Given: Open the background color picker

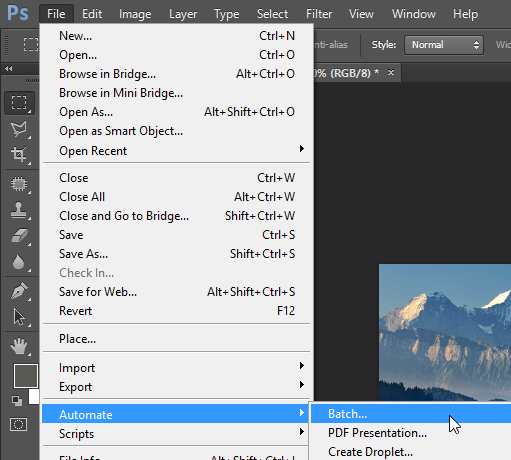Looking at the screenshot, I should tap(34, 397).
